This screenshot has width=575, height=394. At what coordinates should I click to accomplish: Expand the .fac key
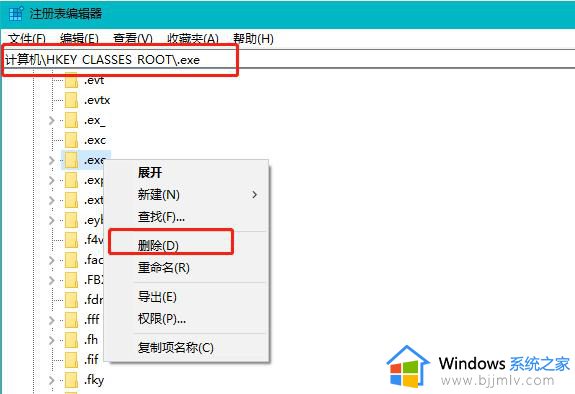click(52, 260)
